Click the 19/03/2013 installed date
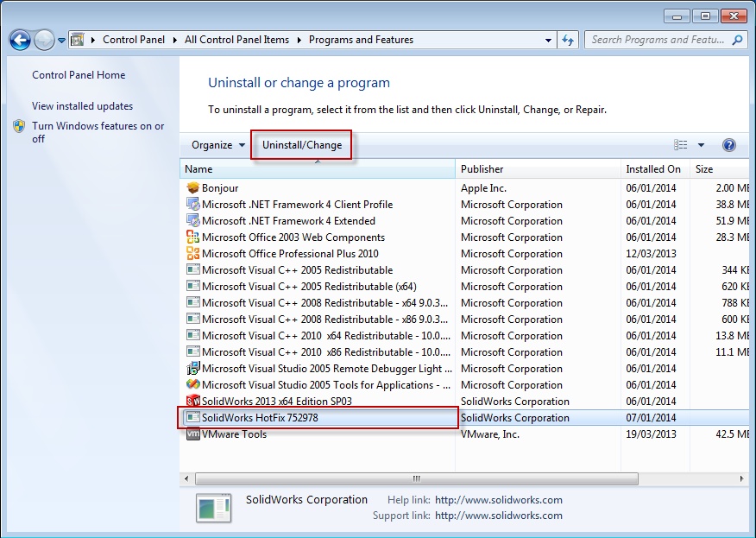 coord(651,434)
